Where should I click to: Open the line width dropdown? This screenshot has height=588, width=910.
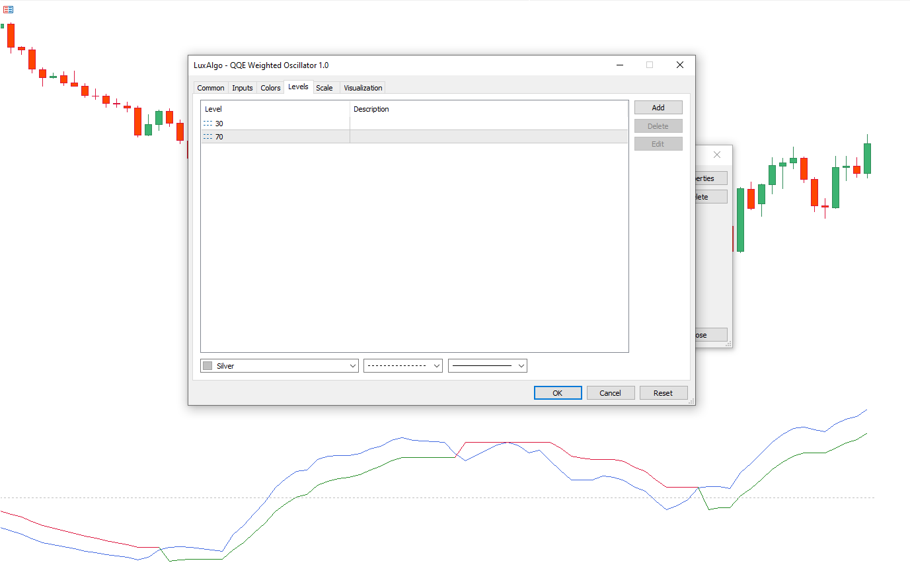[521, 366]
